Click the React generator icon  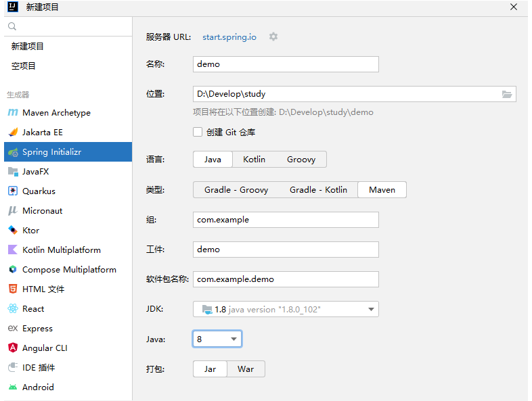click(12, 309)
